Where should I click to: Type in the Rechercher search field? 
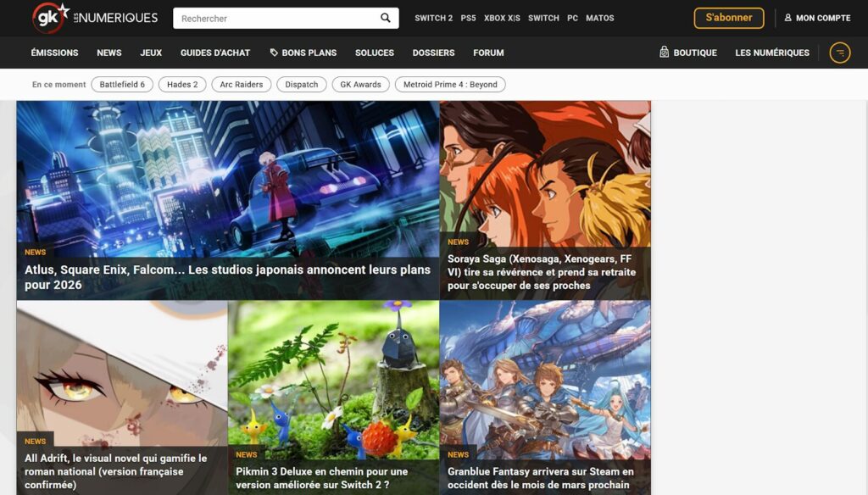pyautogui.click(x=275, y=18)
